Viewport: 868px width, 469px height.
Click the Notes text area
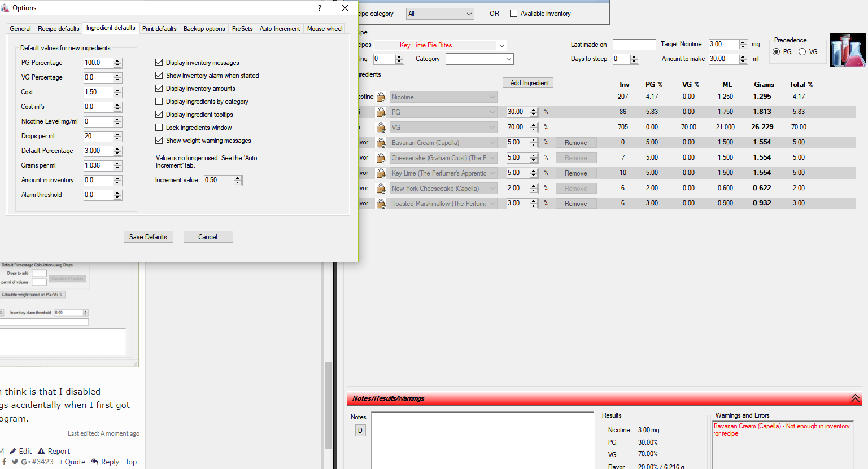(482, 441)
